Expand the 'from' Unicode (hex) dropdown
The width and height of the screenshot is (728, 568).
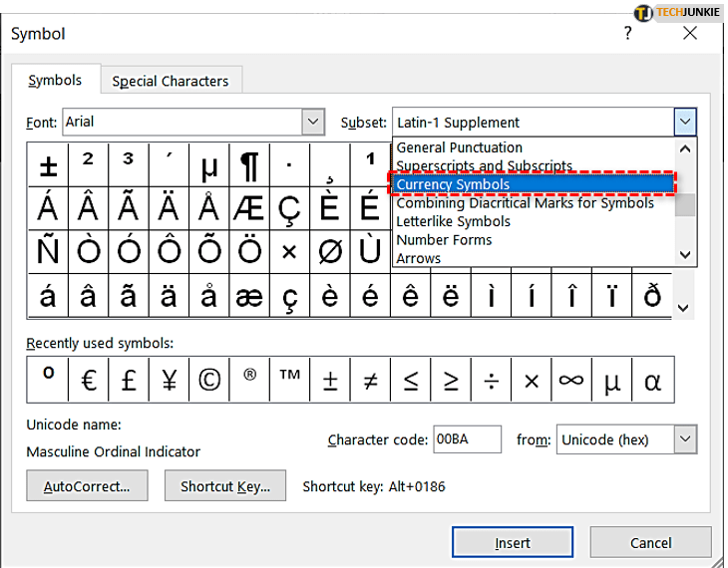(x=685, y=439)
